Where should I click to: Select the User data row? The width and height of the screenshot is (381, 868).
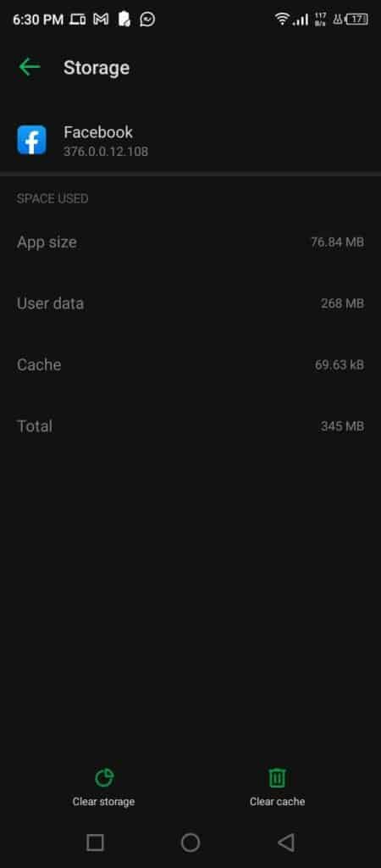[x=190, y=303]
